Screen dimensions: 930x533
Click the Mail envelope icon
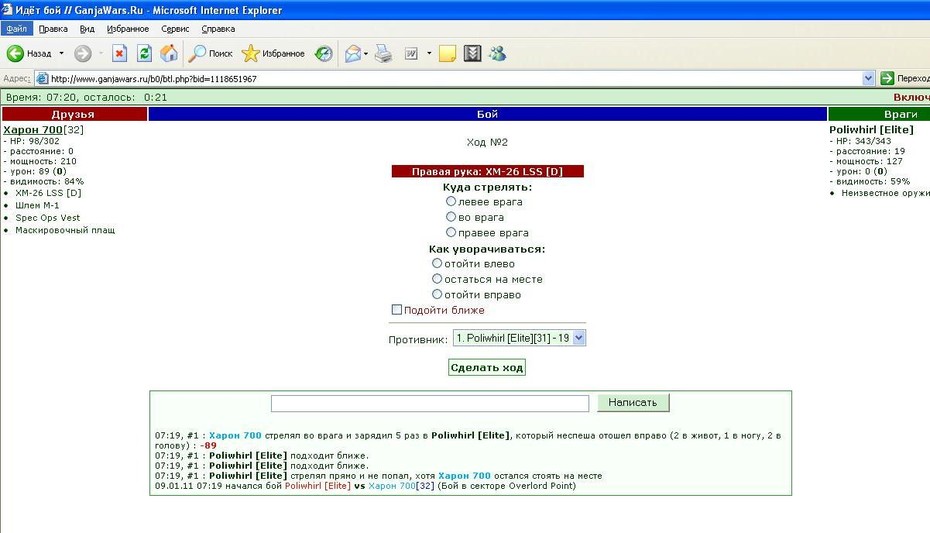click(x=353, y=53)
